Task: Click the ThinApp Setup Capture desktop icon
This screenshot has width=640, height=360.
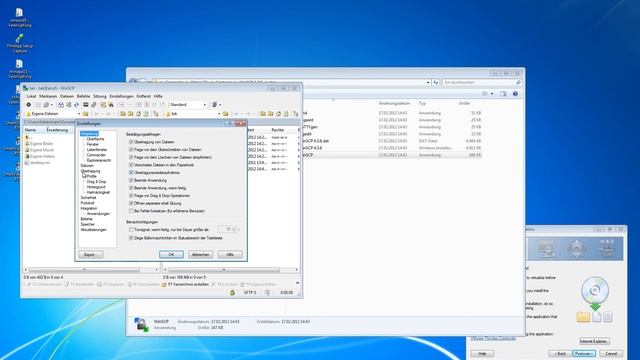Action: 20,43
